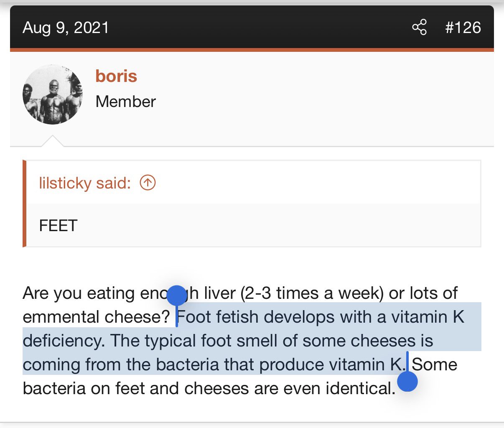Screen dimensions: 504x428
Task: Click the Aug 9, 2021 post date
Action: (66, 28)
